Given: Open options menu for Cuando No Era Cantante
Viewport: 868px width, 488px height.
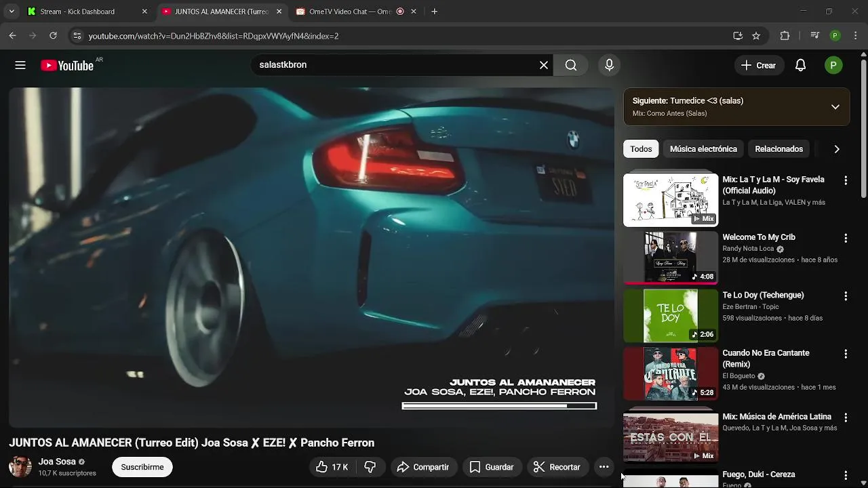Looking at the screenshot, I should (x=846, y=354).
